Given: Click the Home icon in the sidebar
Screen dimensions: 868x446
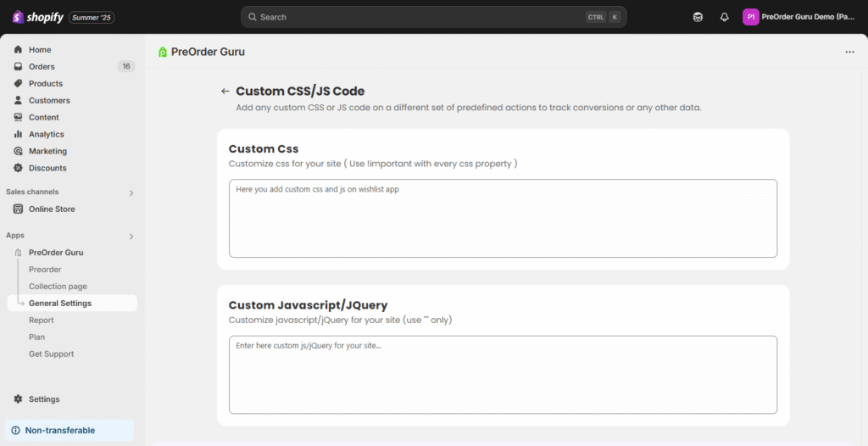Looking at the screenshot, I should pos(18,50).
